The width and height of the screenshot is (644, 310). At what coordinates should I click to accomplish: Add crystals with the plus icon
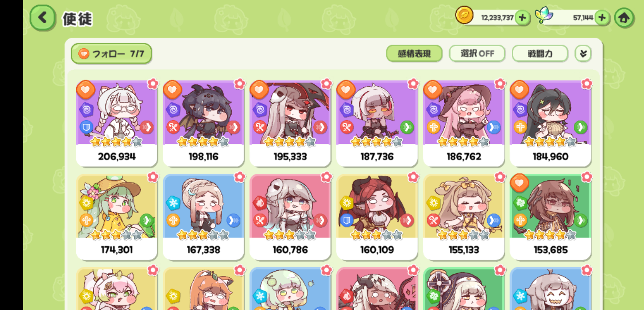pyautogui.click(x=602, y=18)
